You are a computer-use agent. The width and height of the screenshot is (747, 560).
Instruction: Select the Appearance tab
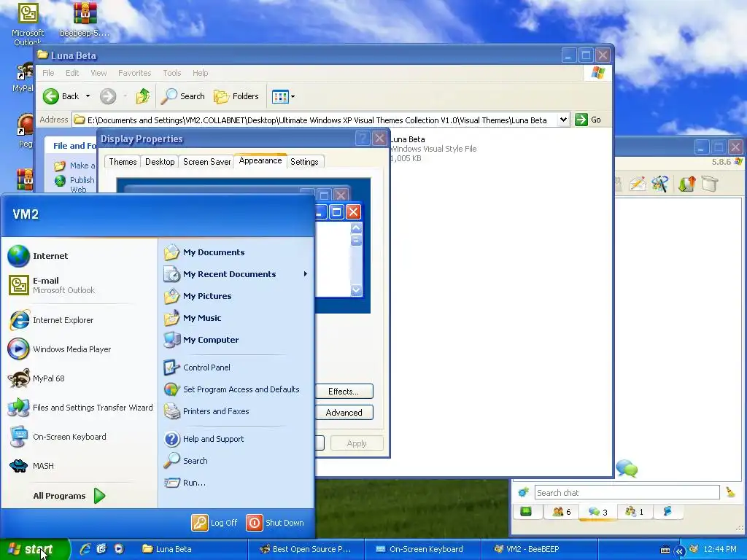click(x=260, y=160)
